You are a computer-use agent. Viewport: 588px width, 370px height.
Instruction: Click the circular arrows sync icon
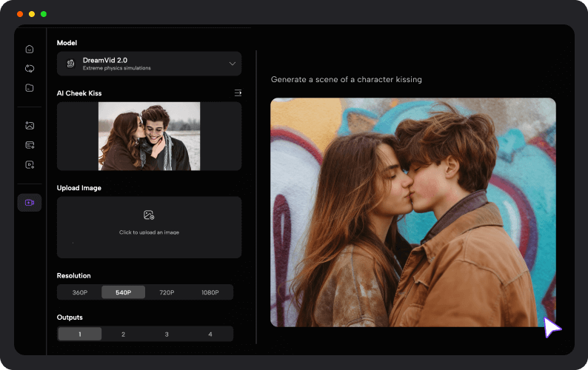pyautogui.click(x=30, y=68)
